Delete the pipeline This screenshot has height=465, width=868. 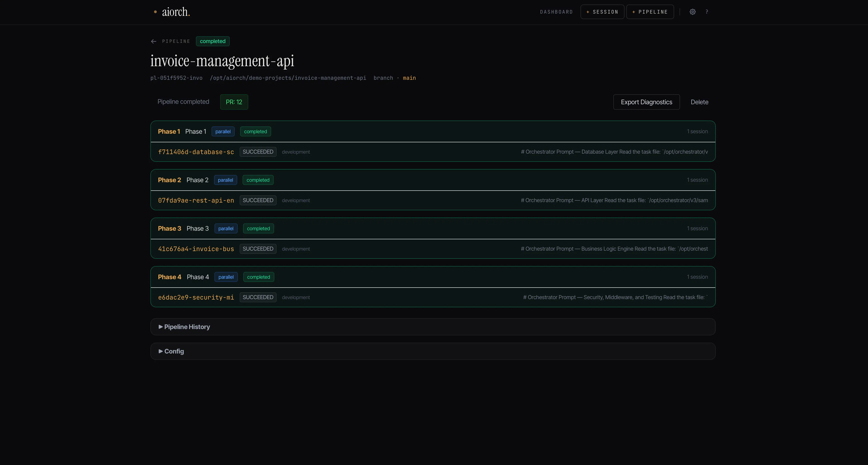click(699, 102)
